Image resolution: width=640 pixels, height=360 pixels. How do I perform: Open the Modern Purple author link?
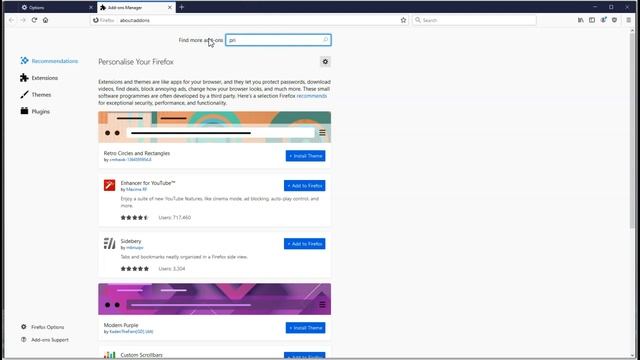click(x=131, y=332)
